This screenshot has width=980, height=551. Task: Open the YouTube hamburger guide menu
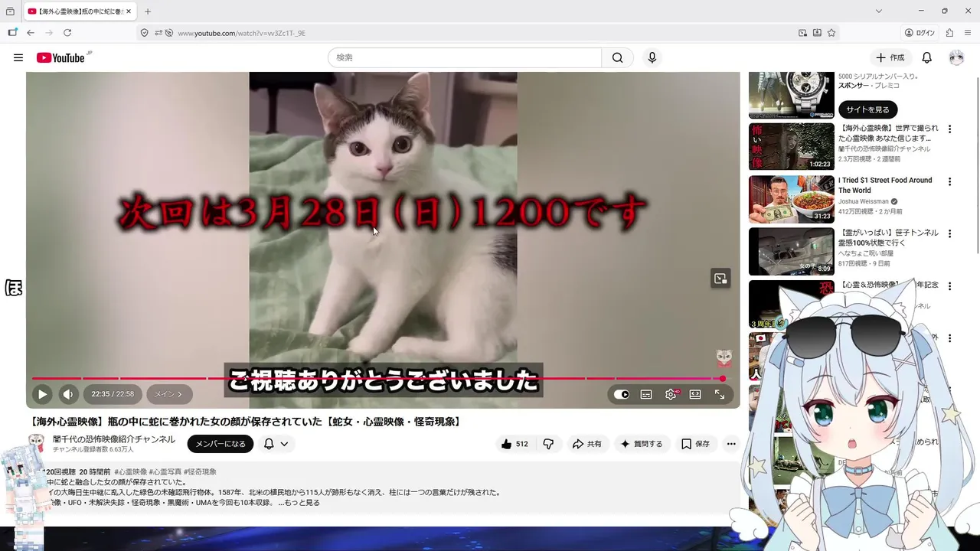point(18,57)
